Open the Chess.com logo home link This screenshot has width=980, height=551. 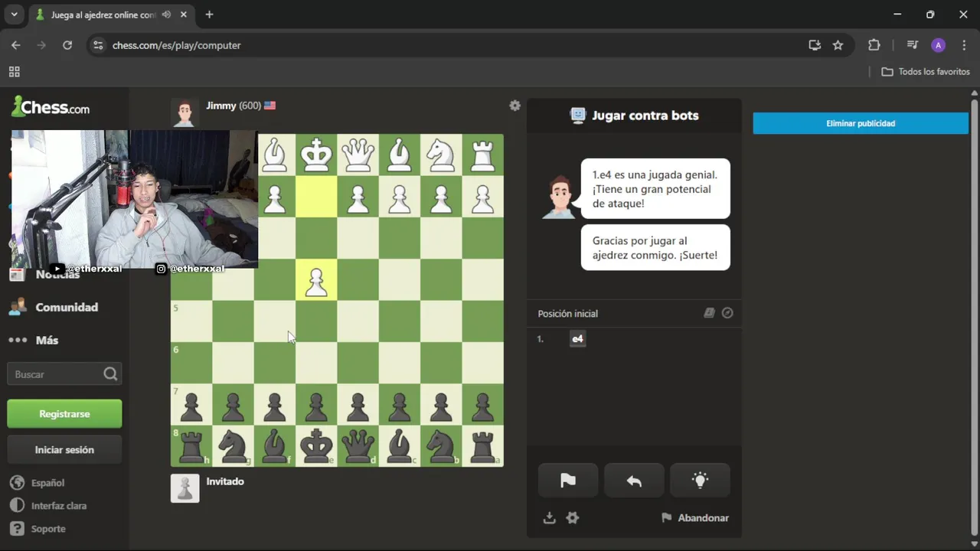51,107
